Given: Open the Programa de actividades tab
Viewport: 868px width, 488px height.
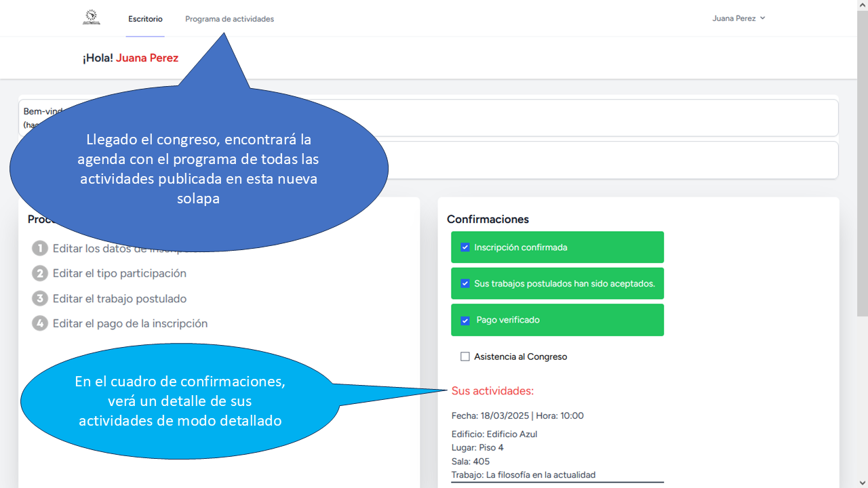Looking at the screenshot, I should [x=229, y=19].
